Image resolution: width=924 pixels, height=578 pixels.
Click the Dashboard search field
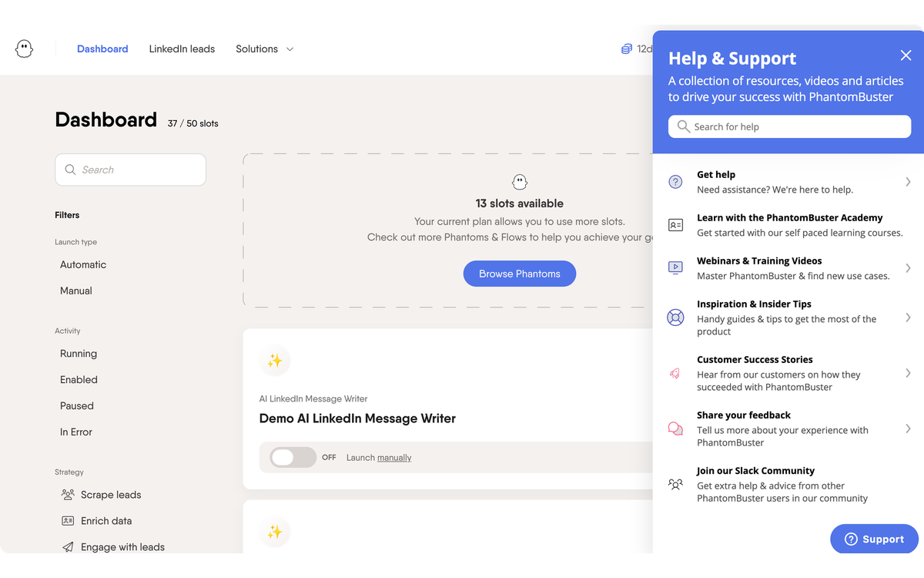click(x=130, y=170)
